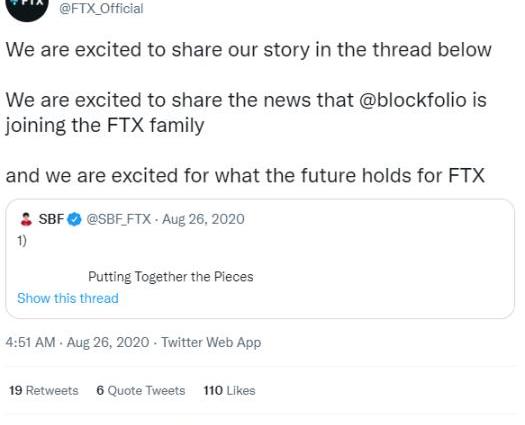This screenshot has width=525, height=425.
Task: Open the SBF display name
Action: [51, 219]
